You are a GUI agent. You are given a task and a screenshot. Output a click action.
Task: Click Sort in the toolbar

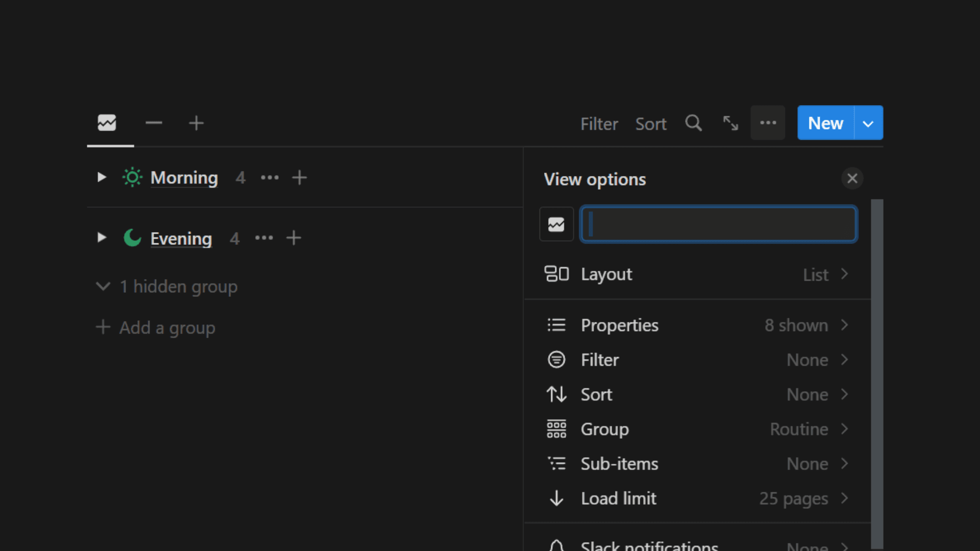point(651,123)
